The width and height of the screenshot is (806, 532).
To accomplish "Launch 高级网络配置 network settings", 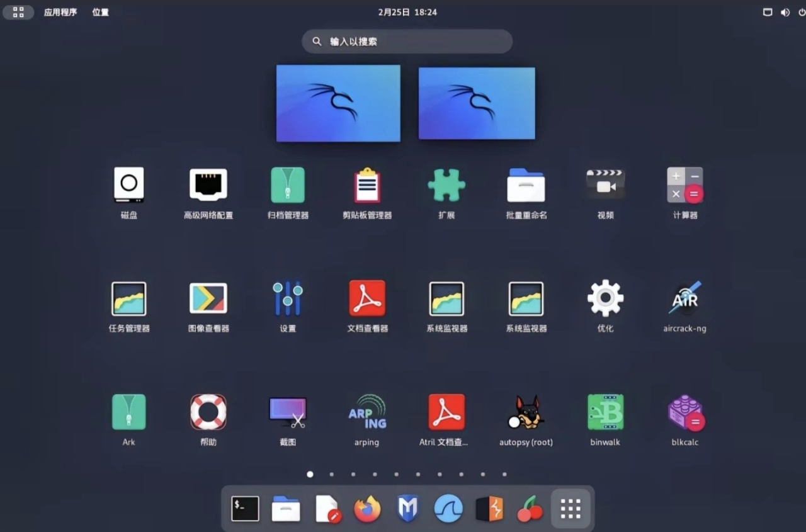I will point(208,185).
